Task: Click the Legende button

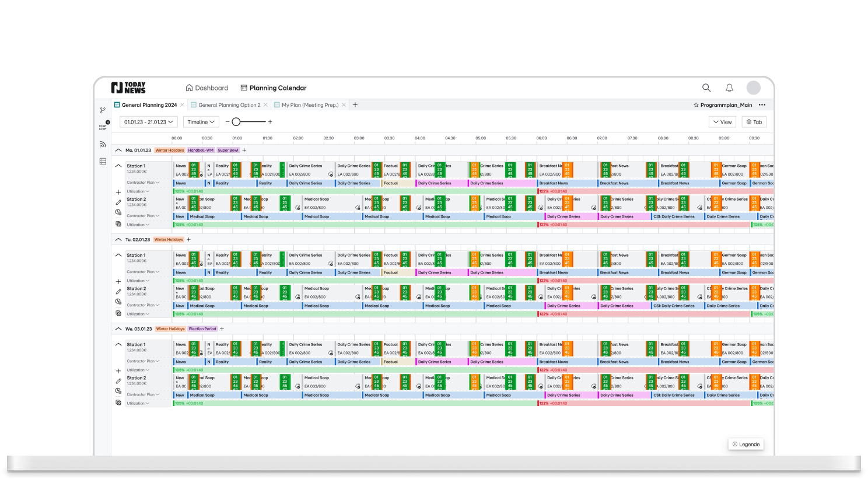Action: coord(746,444)
